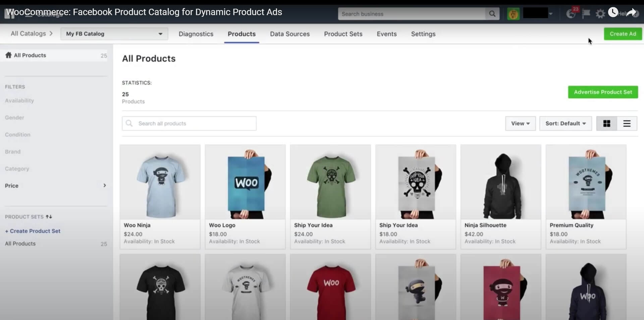The height and width of the screenshot is (320, 644).
Task: Open the green Ship Your Idea t-shirt
Action: (x=330, y=182)
